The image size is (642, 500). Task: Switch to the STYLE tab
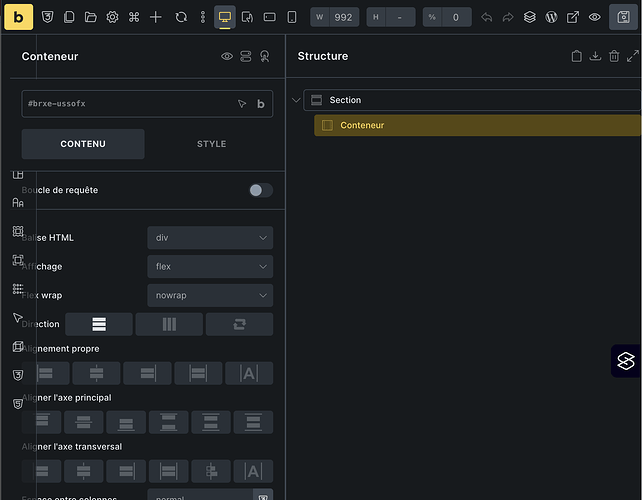[x=211, y=144]
